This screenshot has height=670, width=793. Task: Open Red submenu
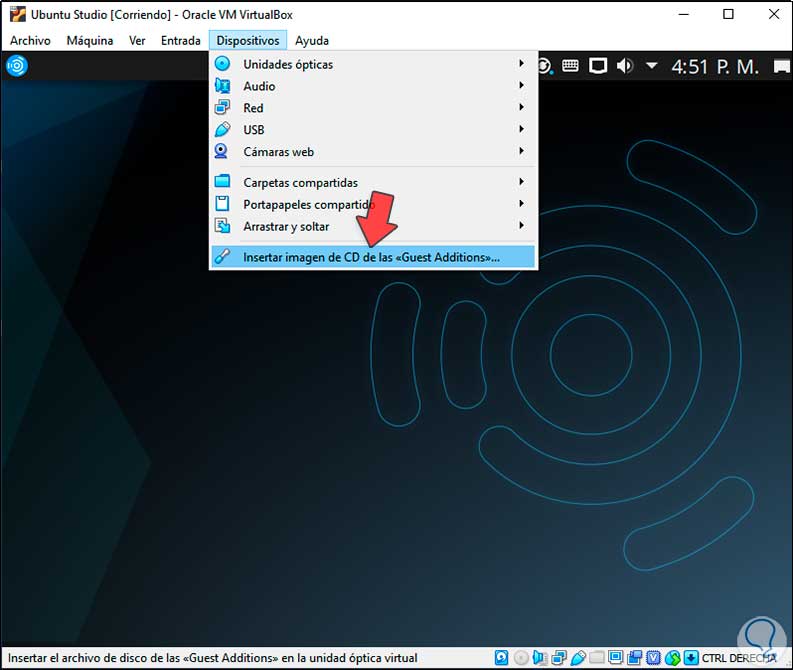click(x=373, y=108)
